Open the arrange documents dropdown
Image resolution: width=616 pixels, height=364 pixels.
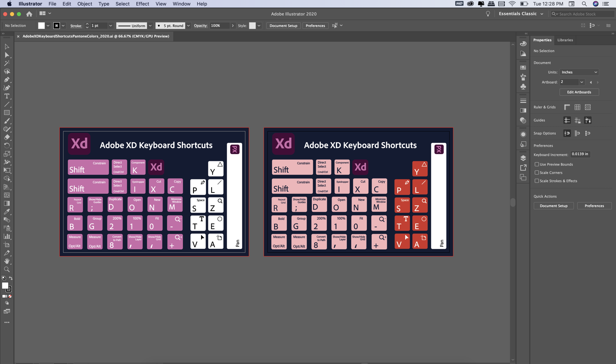(x=45, y=13)
